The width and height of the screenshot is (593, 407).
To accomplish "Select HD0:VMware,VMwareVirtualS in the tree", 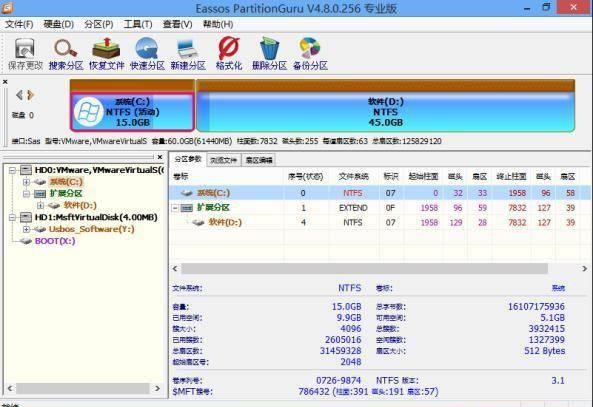I will coord(99,170).
